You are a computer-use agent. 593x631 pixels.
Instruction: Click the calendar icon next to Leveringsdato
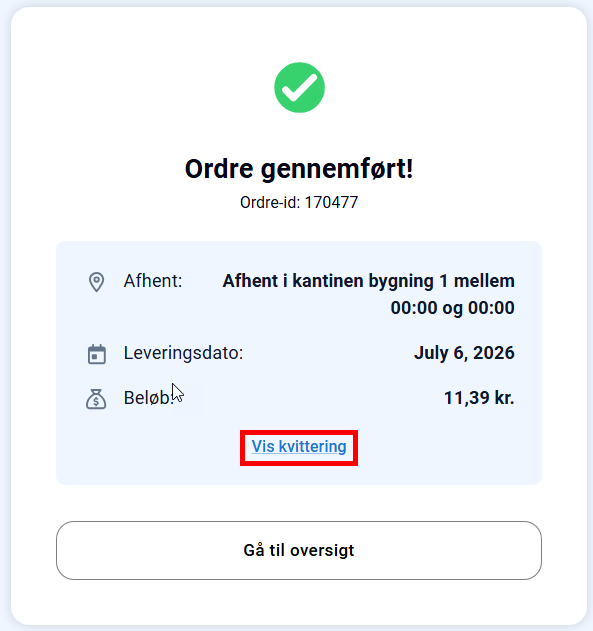[97, 354]
